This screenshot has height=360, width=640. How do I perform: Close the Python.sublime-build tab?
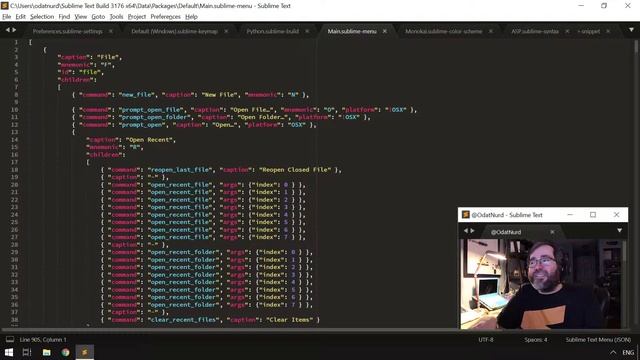(x=307, y=31)
